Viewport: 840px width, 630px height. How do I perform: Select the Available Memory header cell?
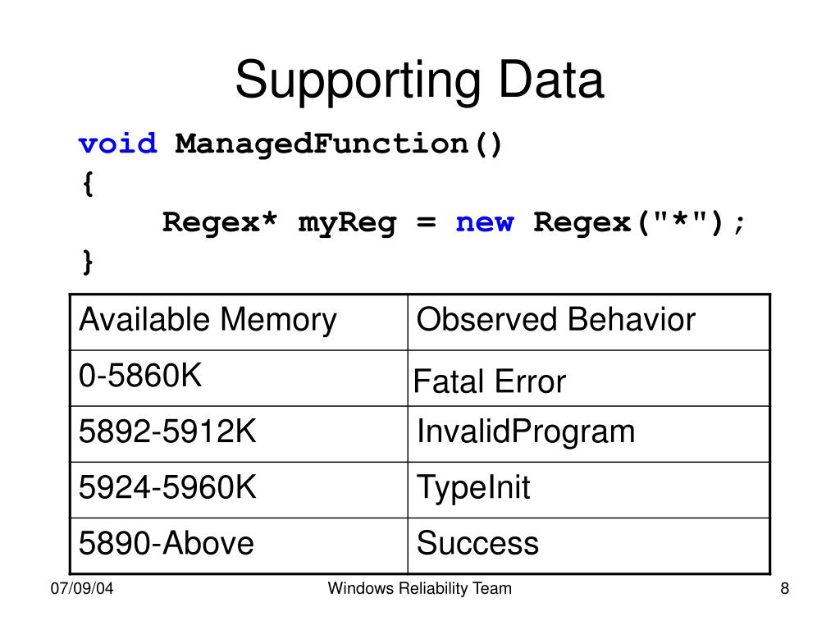239,322
